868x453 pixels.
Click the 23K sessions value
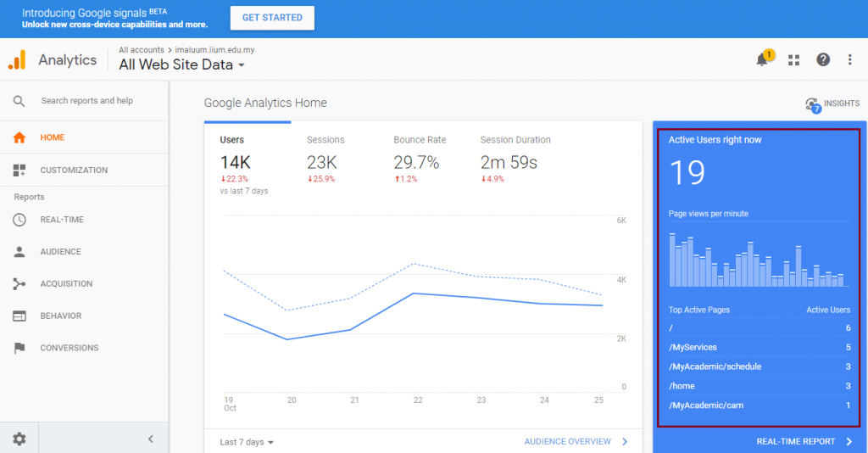[x=321, y=162]
